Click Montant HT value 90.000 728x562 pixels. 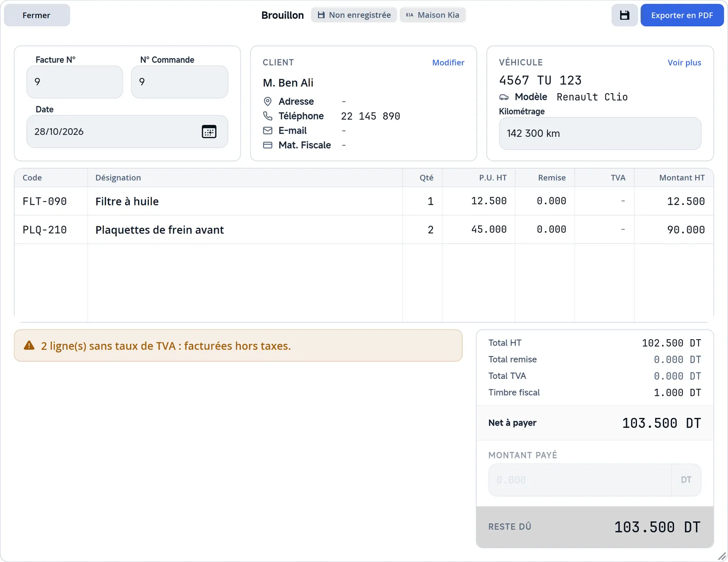pos(686,230)
